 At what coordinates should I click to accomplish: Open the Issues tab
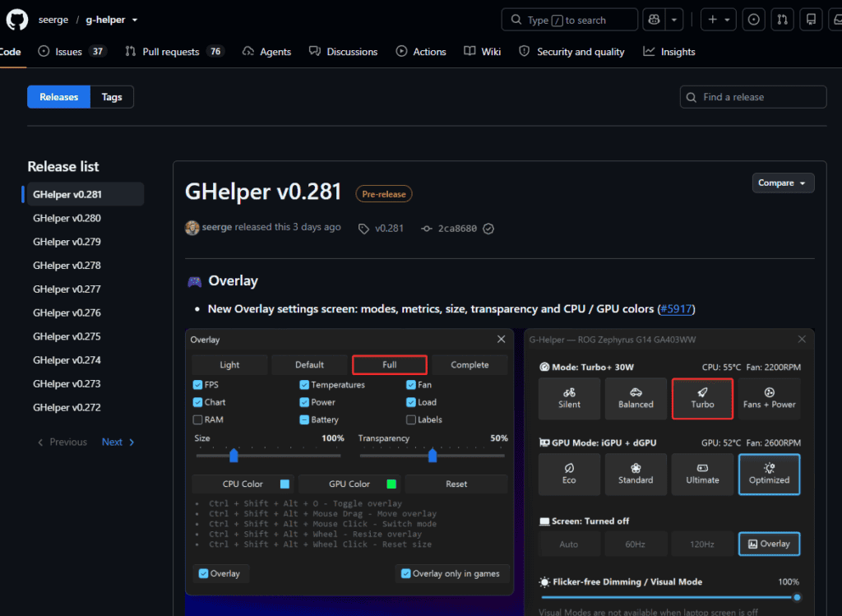[72, 52]
